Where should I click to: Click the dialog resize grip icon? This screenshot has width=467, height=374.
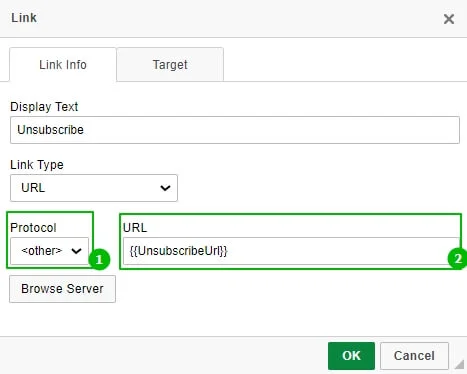(459, 364)
